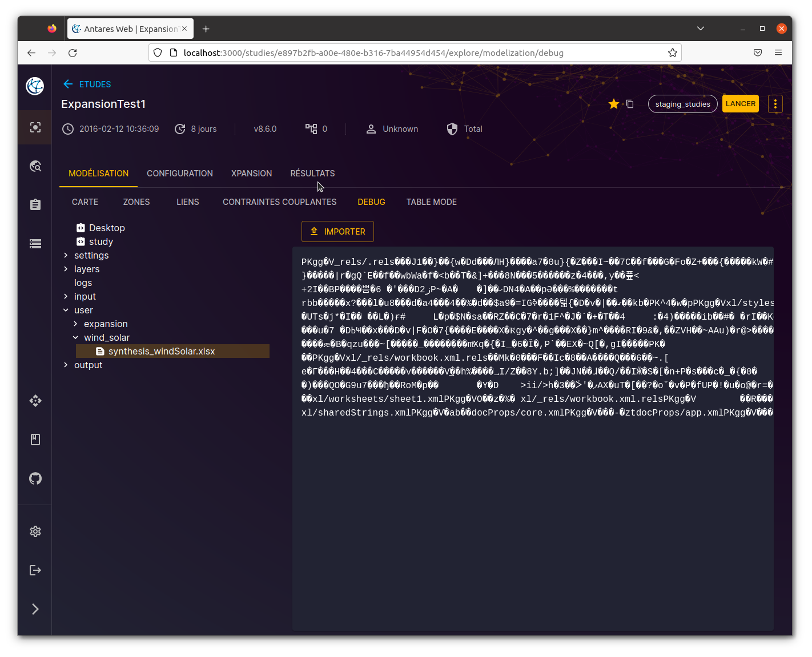
Task: Open the GitHub icon in the sidebar
Action: [x=35, y=478]
